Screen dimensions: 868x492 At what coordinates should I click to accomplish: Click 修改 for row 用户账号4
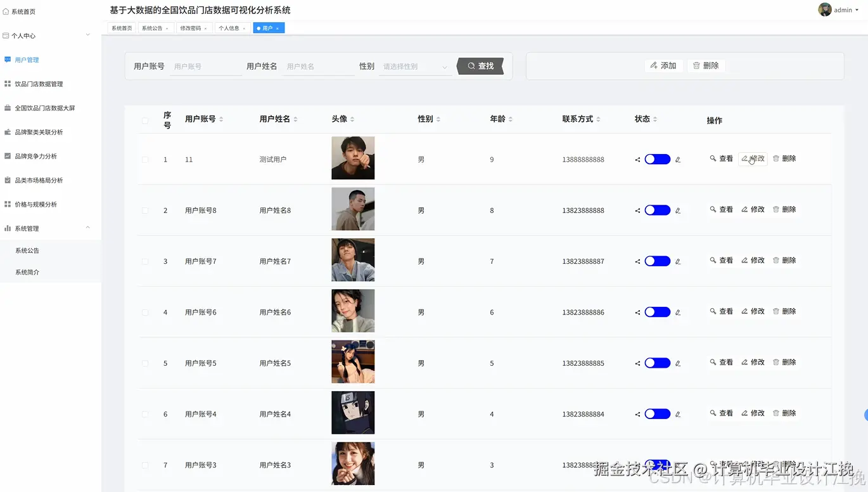pos(753,413)
